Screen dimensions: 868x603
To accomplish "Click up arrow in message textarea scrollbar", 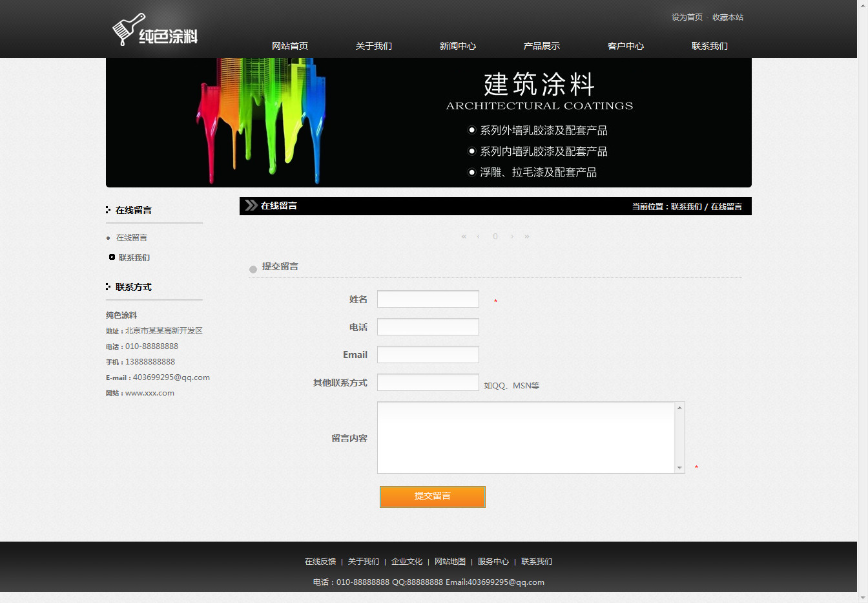I will (679, 408).
